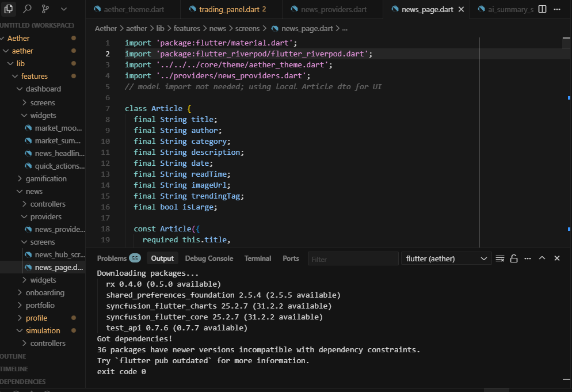572x392 pixels.
Task: Open the Search view magnifier icon
Action: [27, 9]
